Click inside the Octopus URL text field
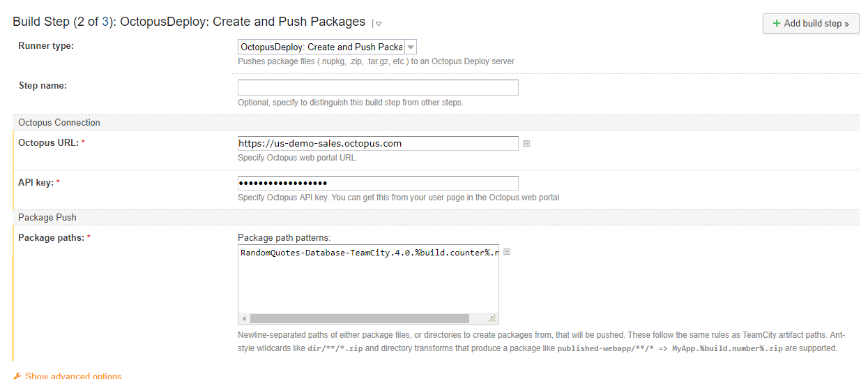The image size is (868, 379). [x=378, y=144]
